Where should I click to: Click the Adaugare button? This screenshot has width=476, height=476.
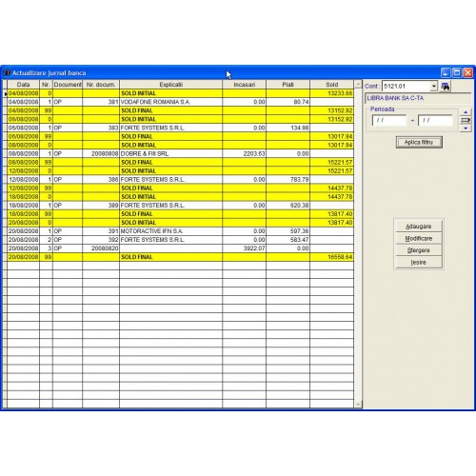coord(419,227)
